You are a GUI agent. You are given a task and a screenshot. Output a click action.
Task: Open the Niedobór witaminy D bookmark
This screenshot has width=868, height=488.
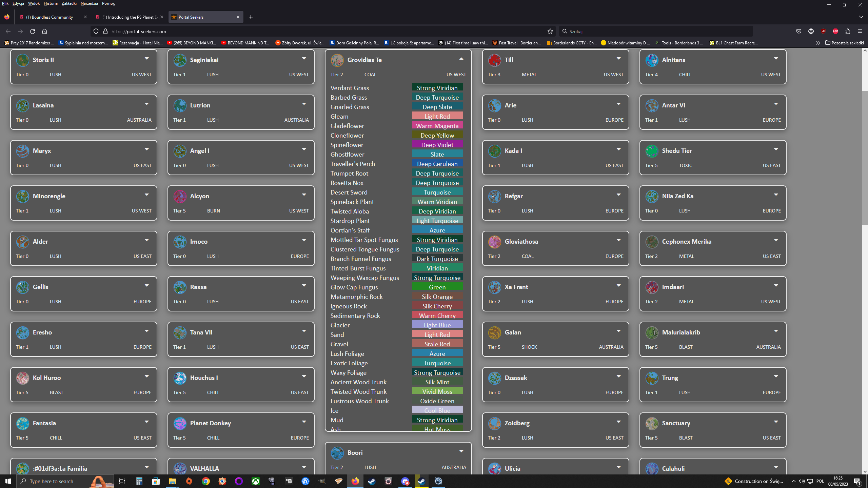pos(626,43)
